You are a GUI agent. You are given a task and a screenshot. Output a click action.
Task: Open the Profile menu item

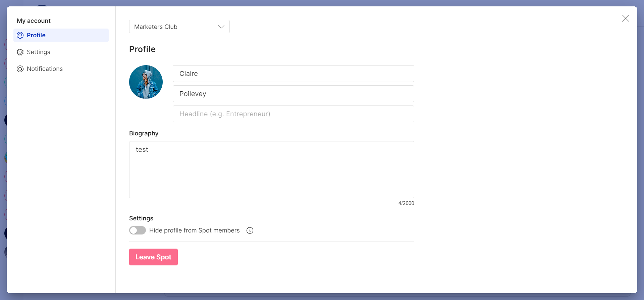pos(36,35)
